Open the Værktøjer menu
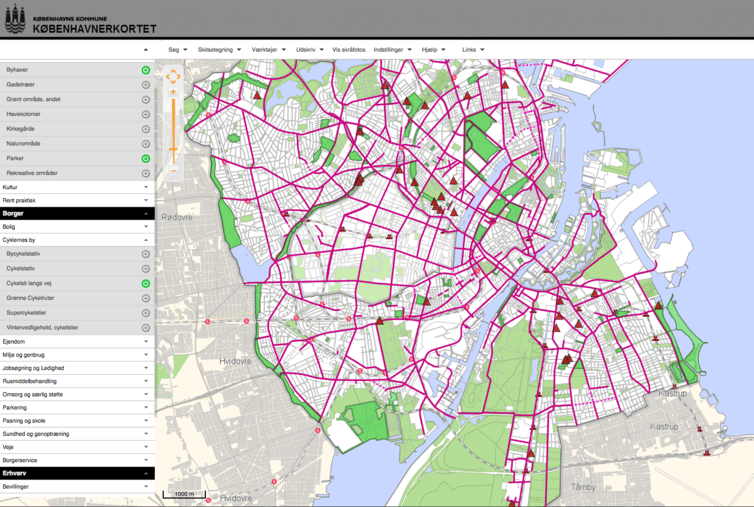Image resolution: width=754 pixels, height=507 pixels. pyautogui.click(x=268, y=50)
